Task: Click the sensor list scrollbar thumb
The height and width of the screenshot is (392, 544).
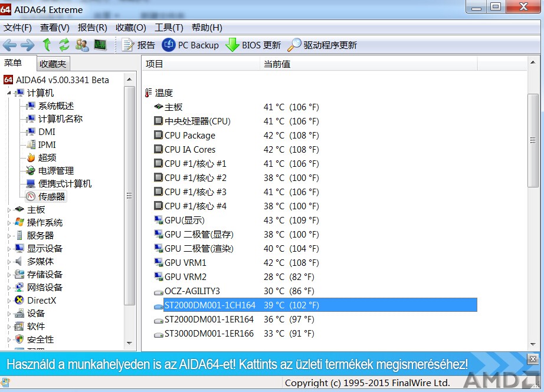Action: tap(533, 140)
